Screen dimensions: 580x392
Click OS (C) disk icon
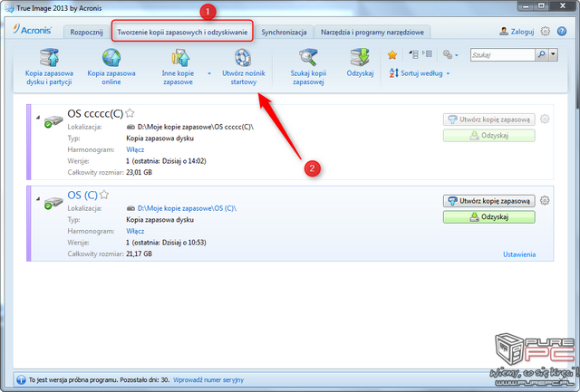point(53,203)
